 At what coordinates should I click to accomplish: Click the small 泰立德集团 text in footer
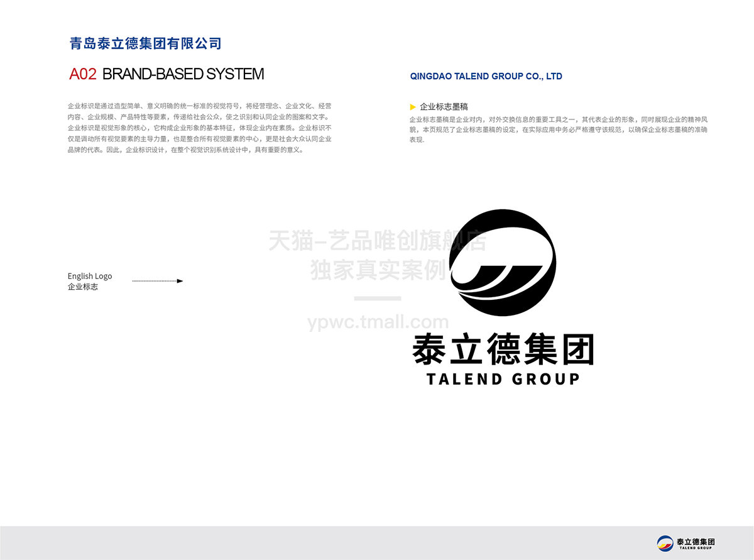tap(696, 541)
